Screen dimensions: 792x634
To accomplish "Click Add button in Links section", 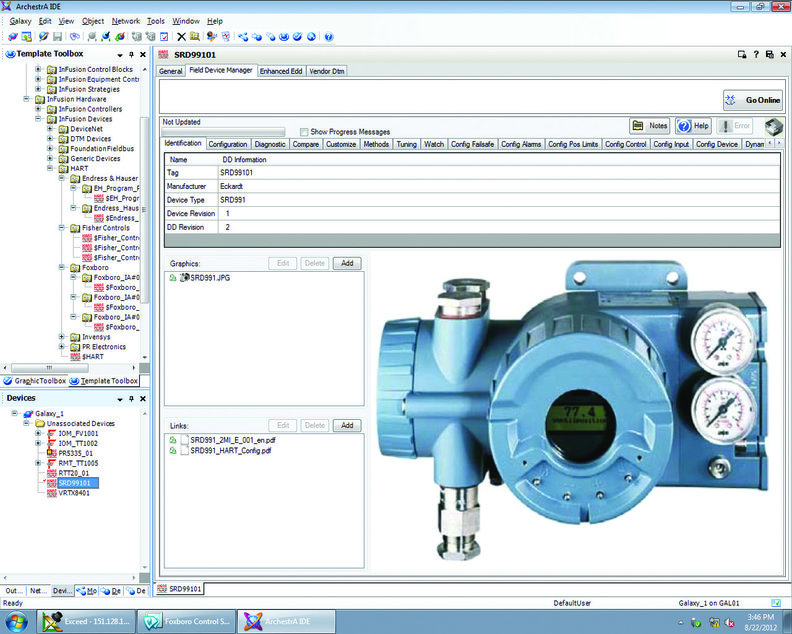I will [x=347, y=425].
